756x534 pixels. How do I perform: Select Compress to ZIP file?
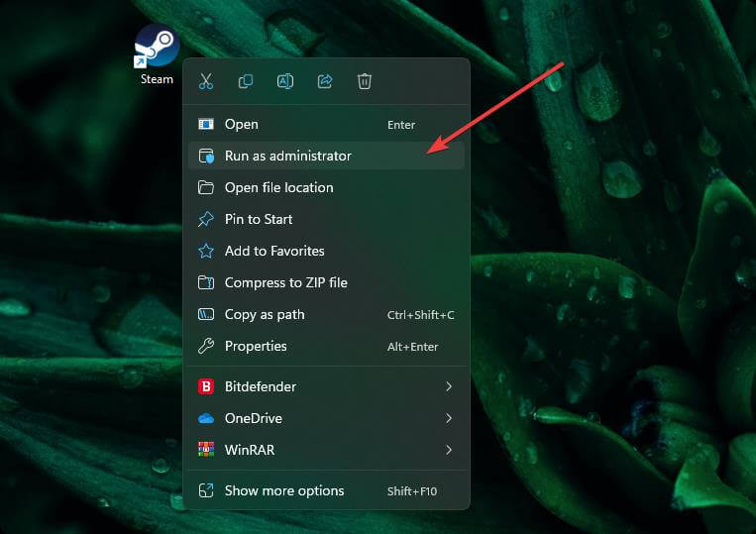tap(326, 283)
